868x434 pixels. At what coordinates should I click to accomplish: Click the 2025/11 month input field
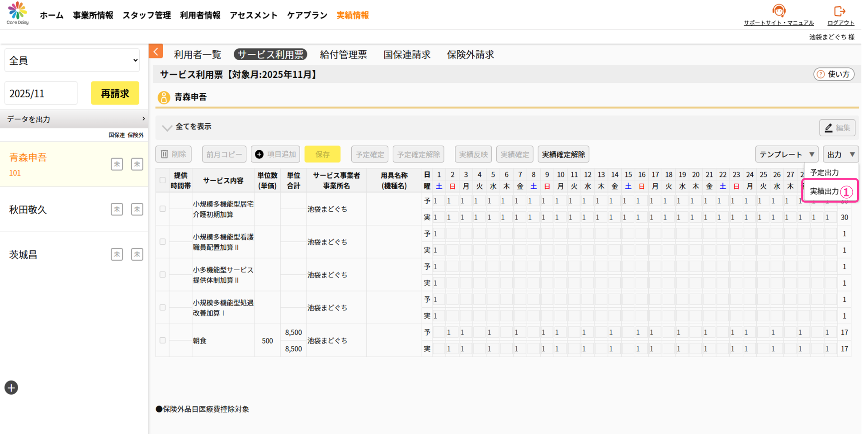[41, 93]
